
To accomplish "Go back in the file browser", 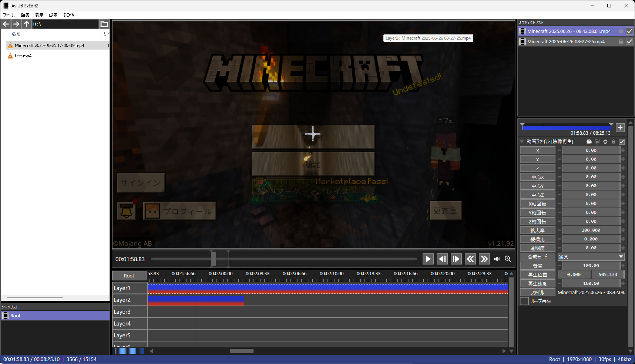I will (6, 24).
